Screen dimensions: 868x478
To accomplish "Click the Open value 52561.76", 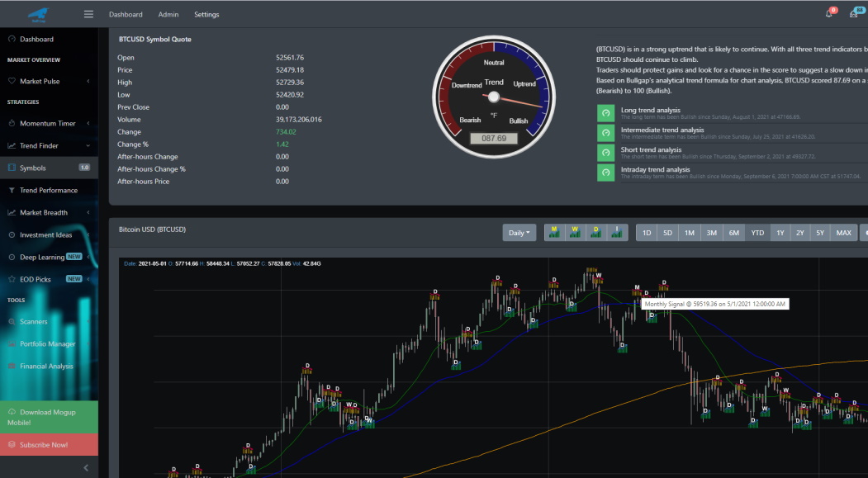I will (290, 58).
